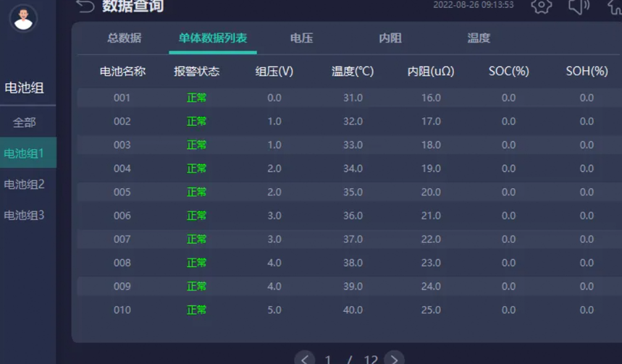Screen dimensions: 622x364
Task: Click temperature value 33.0
Action: coord(353,145)
